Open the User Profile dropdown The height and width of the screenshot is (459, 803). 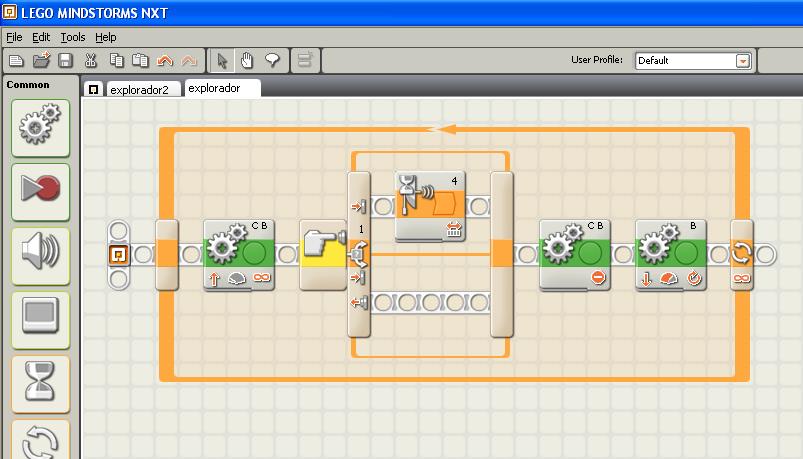742,61
